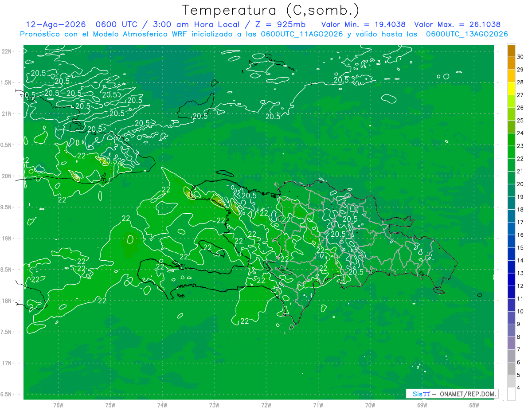Viewport: 532px width, 411px height.
Task: Click the color bar value label 10
Action: tap(520, 312)
